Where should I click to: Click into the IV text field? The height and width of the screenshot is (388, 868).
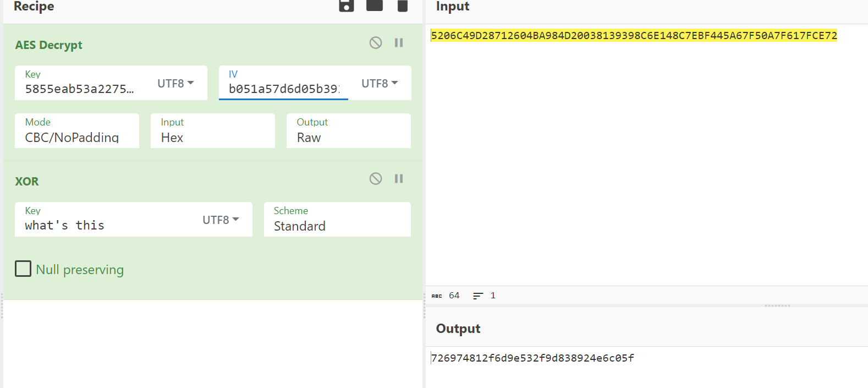point(283,89)
